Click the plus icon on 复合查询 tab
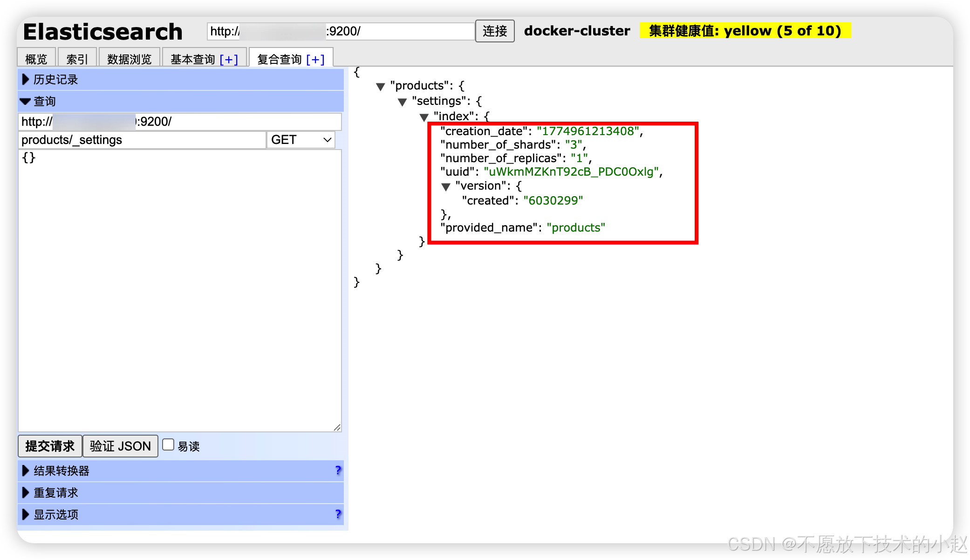Viewport: 970px width, 560px height. point(315,60)
